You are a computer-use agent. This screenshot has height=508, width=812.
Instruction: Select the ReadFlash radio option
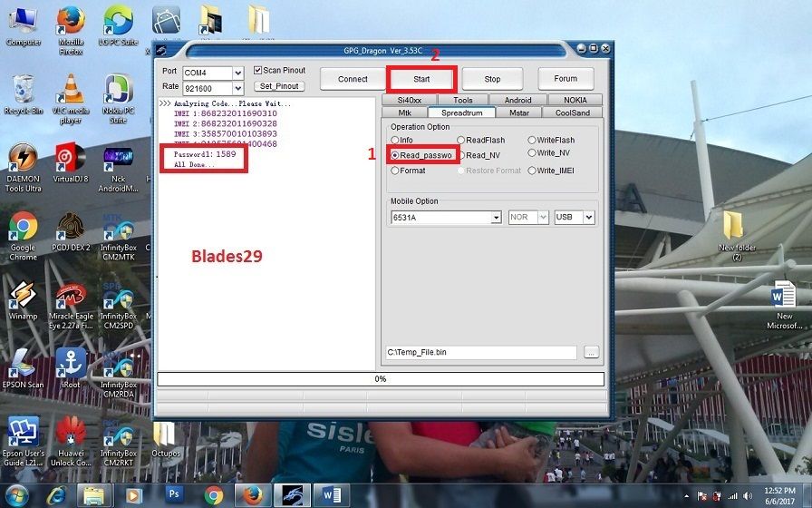461,141
